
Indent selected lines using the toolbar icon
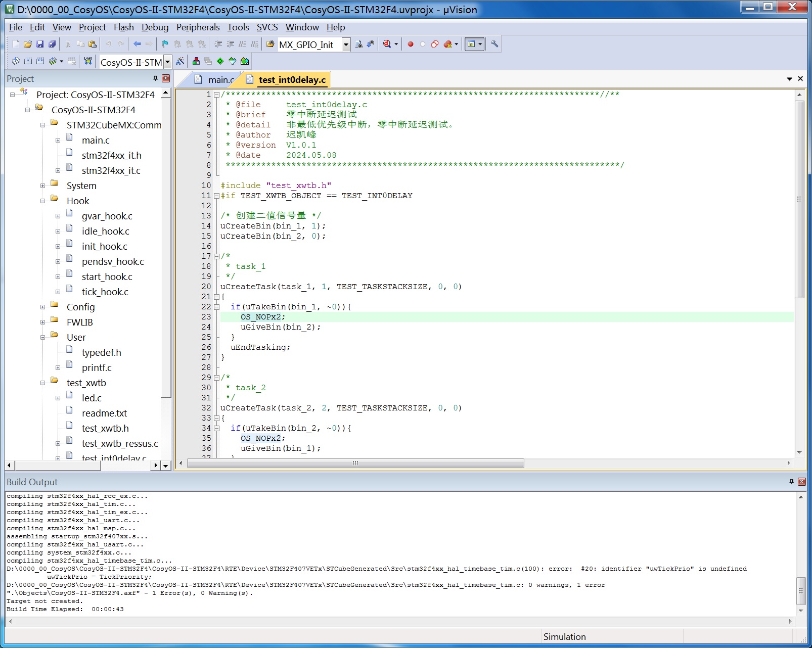pos(218,44)
